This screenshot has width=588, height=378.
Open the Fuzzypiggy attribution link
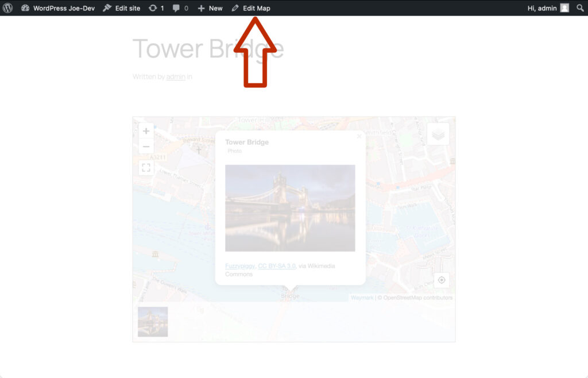pyautogui.click(x=239, y=266)
